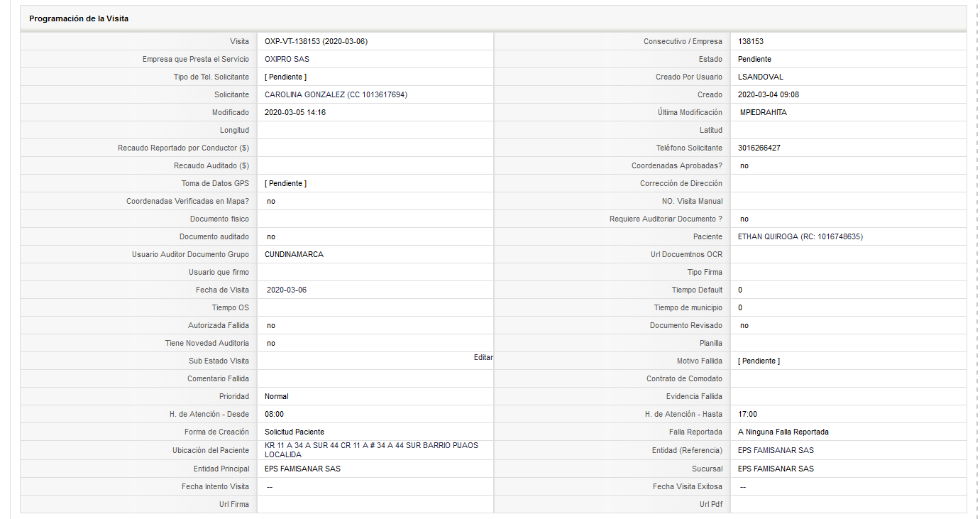Click patient ETHAN QUIROGA (RC: 1016748635)
The height and width of the screenshot is (519, 980).
tap(800, 236)
